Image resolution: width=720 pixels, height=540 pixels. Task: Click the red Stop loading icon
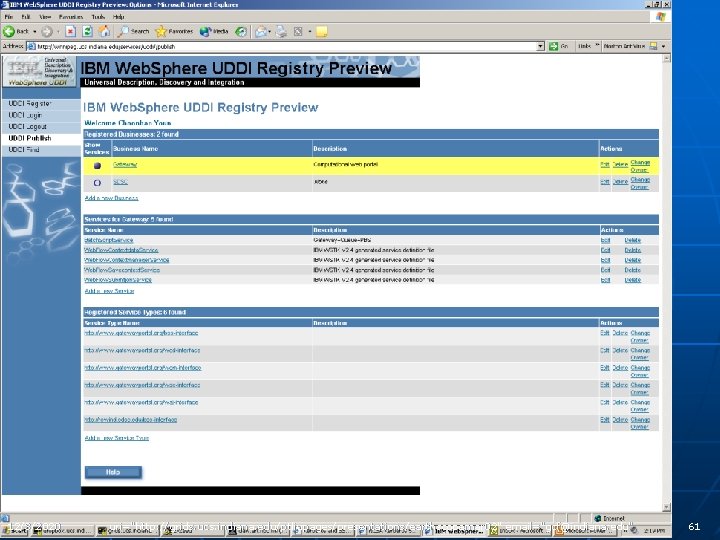(x=70, y=31)
